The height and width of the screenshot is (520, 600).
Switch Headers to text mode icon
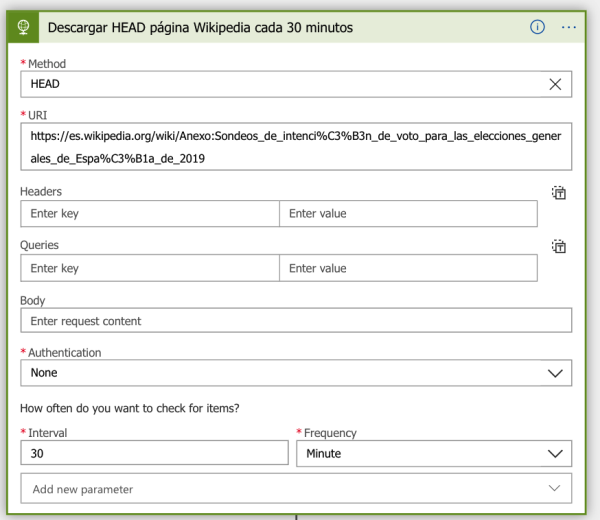point(559,193)
